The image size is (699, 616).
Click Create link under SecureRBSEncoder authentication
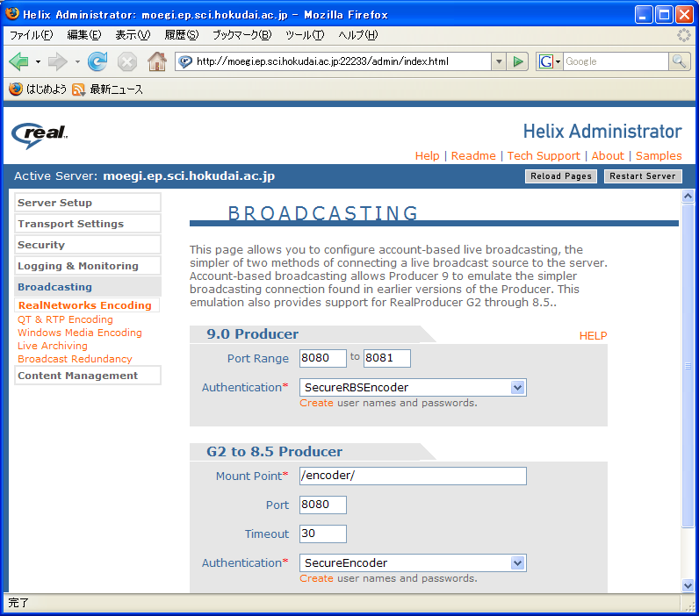click(x=316, y=403)
